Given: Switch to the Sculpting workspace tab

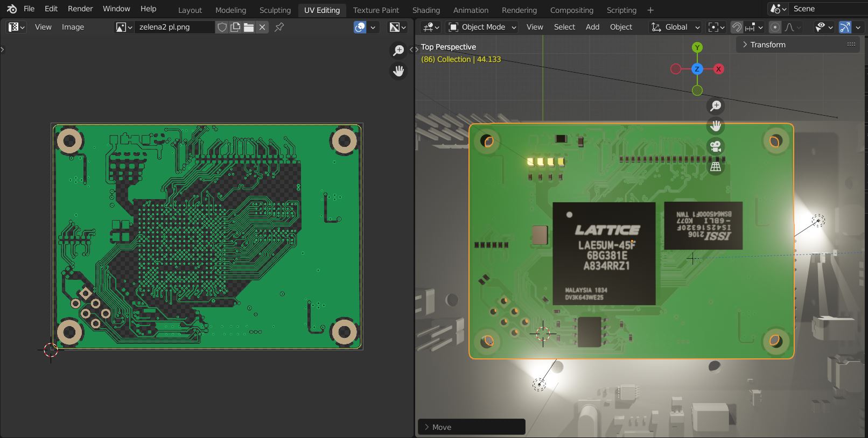Looking at the screenshot, I should coord(275,10).
